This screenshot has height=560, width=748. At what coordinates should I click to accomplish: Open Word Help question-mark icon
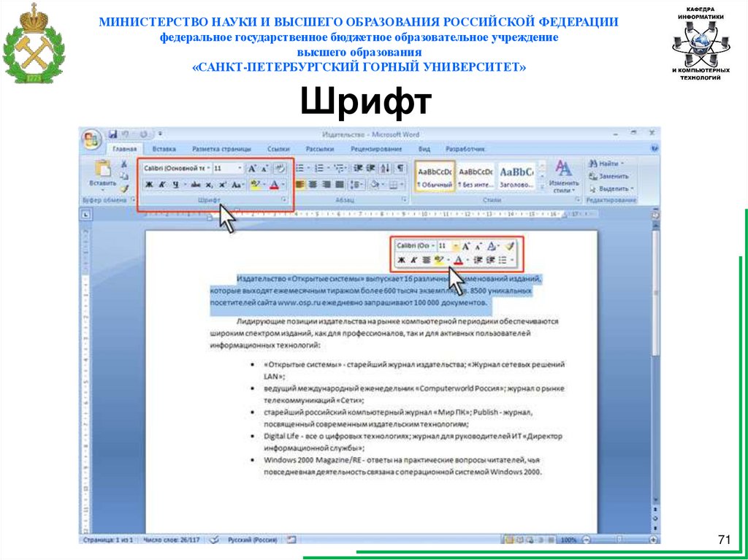coord(654,149)
